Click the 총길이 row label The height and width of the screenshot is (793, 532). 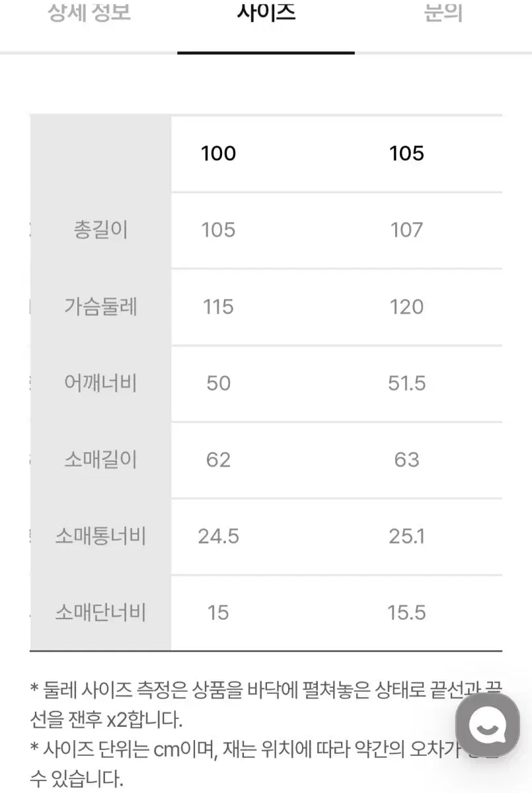(x=100, y=230)
